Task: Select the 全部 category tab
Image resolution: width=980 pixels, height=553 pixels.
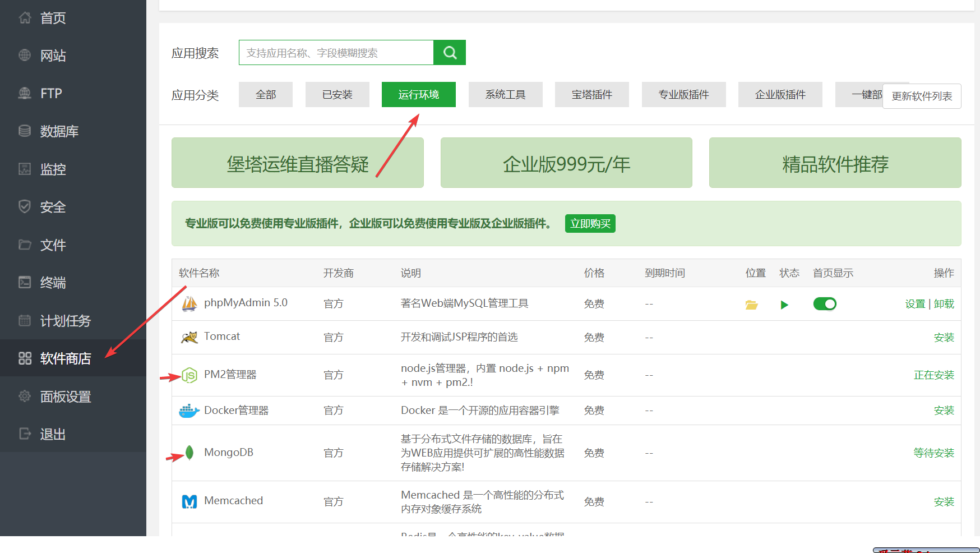Action: point(266,94)
